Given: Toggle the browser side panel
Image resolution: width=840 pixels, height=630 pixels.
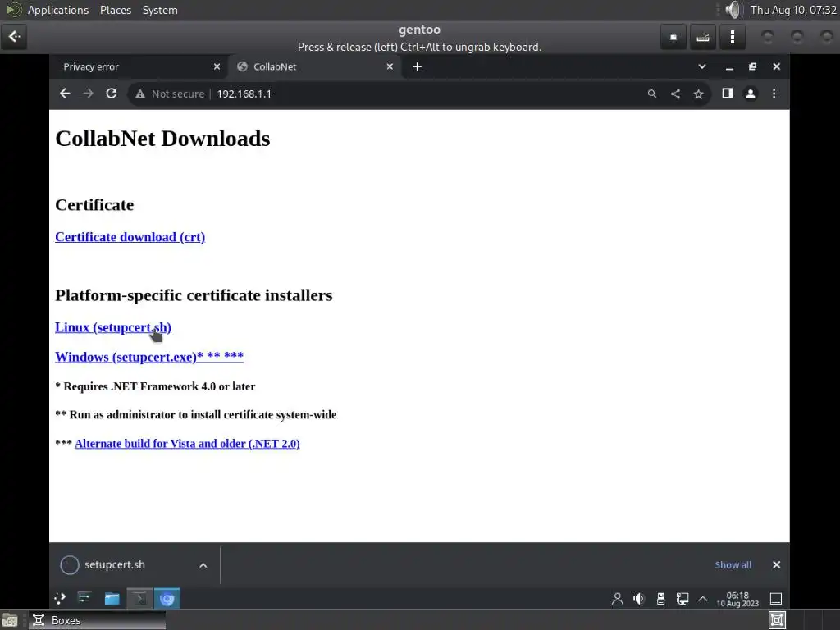Looking at the screenshot, I should point(727,94).
